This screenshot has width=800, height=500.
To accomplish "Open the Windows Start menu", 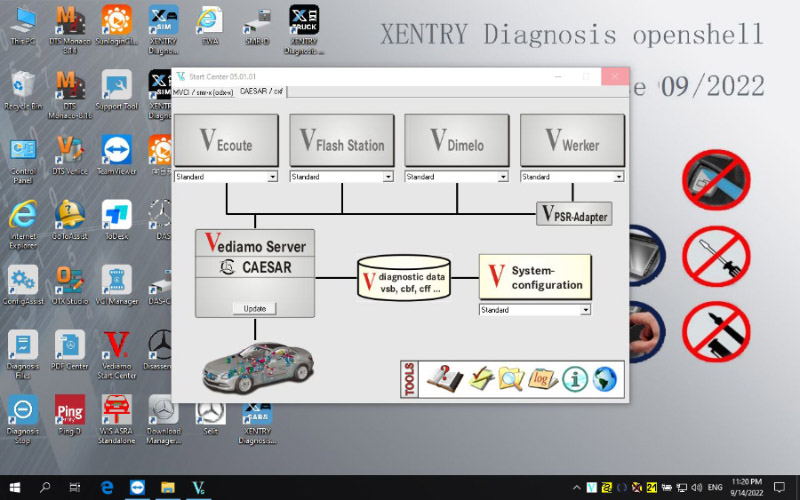I will pyautogui.click(x=14, y=487).
